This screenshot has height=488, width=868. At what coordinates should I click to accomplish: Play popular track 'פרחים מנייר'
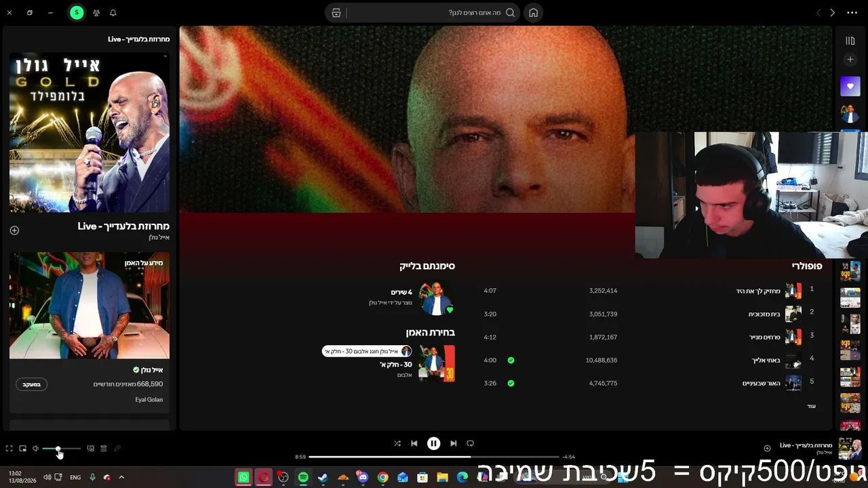pyautogui.click(x=764, y=338)
